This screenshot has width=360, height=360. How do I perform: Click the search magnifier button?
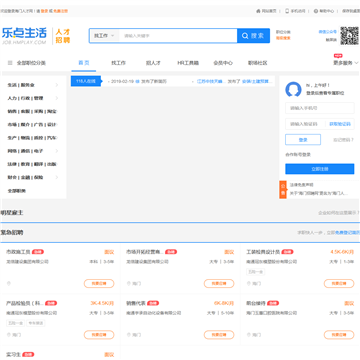click(253, 36)
